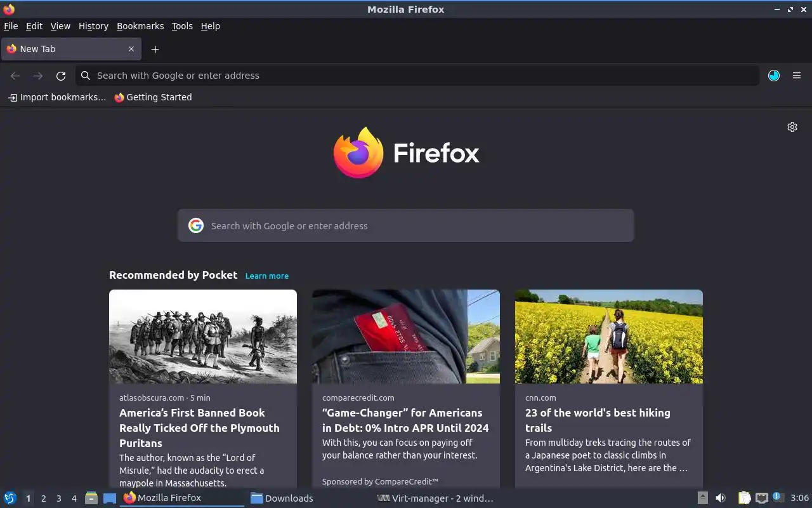Click Firefox icon in window title bar
This screenshot has height=508, width=812.
9,9
